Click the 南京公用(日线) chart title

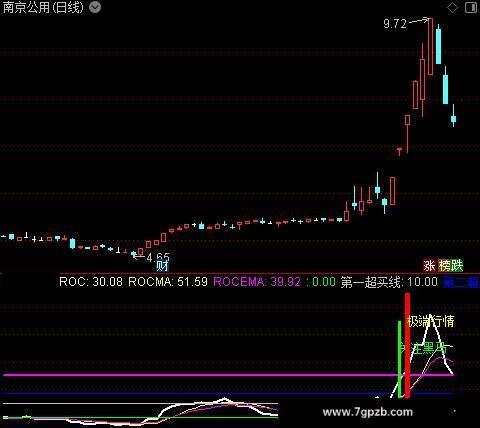(x=43, y=7)
